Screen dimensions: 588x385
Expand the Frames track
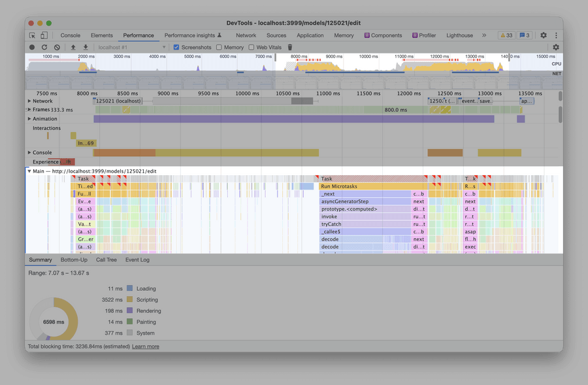point(29,110)
